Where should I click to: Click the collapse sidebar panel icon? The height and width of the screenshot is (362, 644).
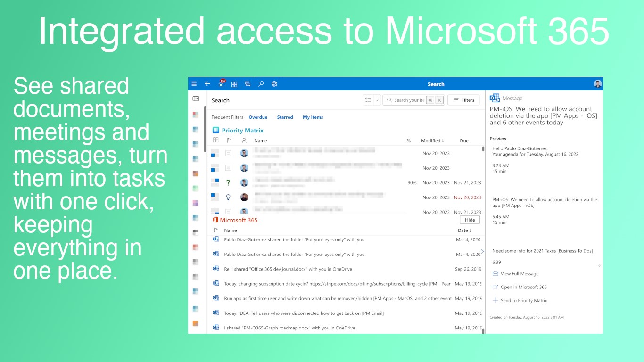[x=196, y=99]
